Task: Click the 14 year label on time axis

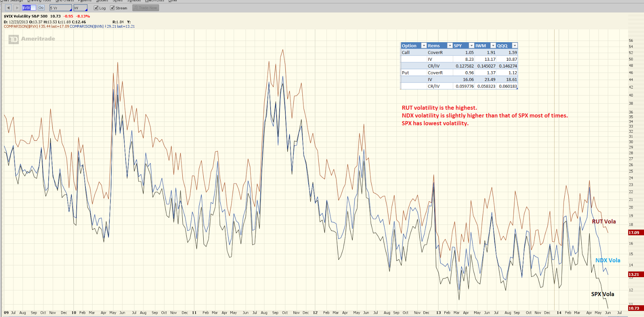Action: click(559, 313)
